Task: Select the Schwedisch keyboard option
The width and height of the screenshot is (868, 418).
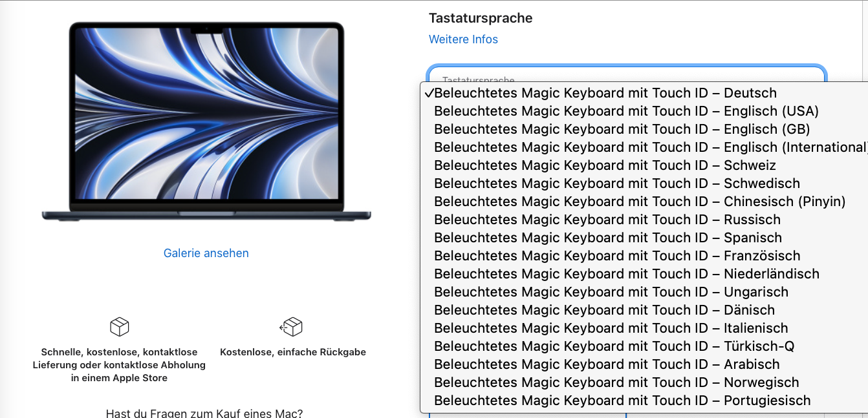Action: (644, 183)
